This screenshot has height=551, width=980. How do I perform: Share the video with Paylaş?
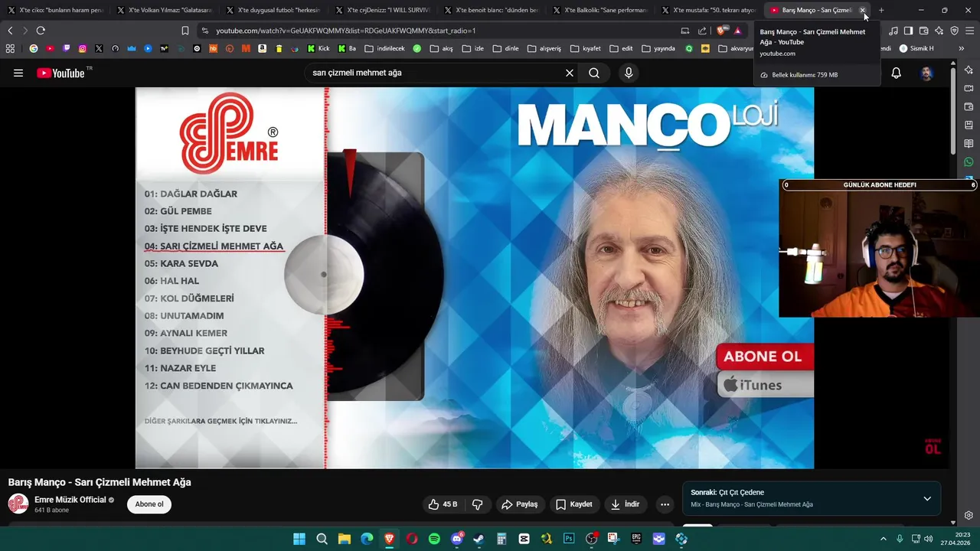pyautogui.click(x=520, y=504)
